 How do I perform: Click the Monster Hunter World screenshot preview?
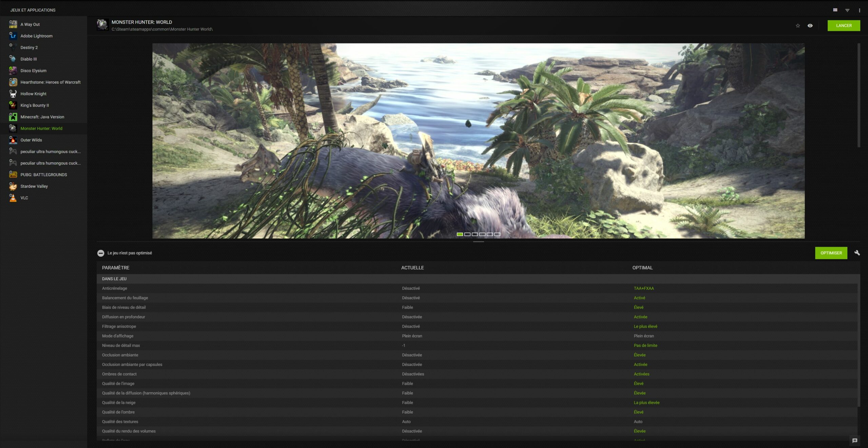point(478,141)
